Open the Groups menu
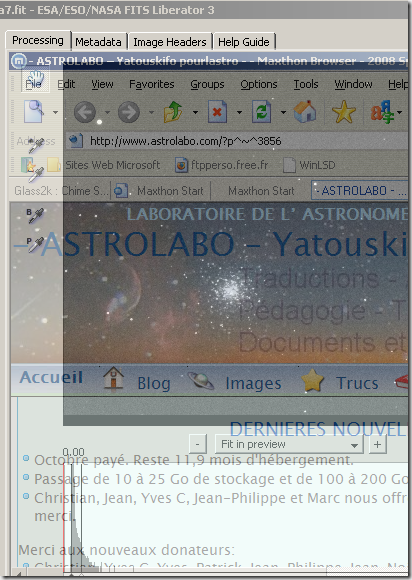Viewport: 412px width, 580px height. pyautogui.click(x=207, y=84)
